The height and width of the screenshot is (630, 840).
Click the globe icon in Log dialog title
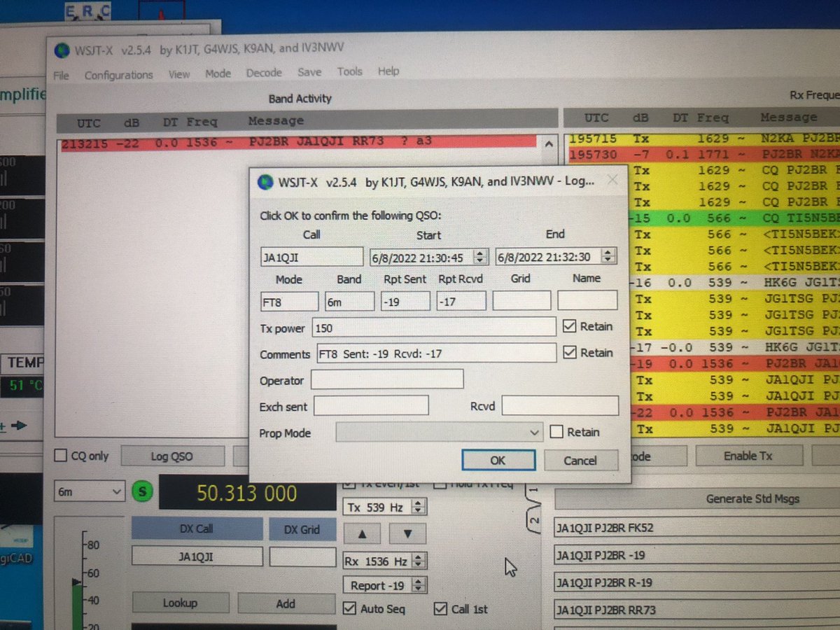[266, 181]
